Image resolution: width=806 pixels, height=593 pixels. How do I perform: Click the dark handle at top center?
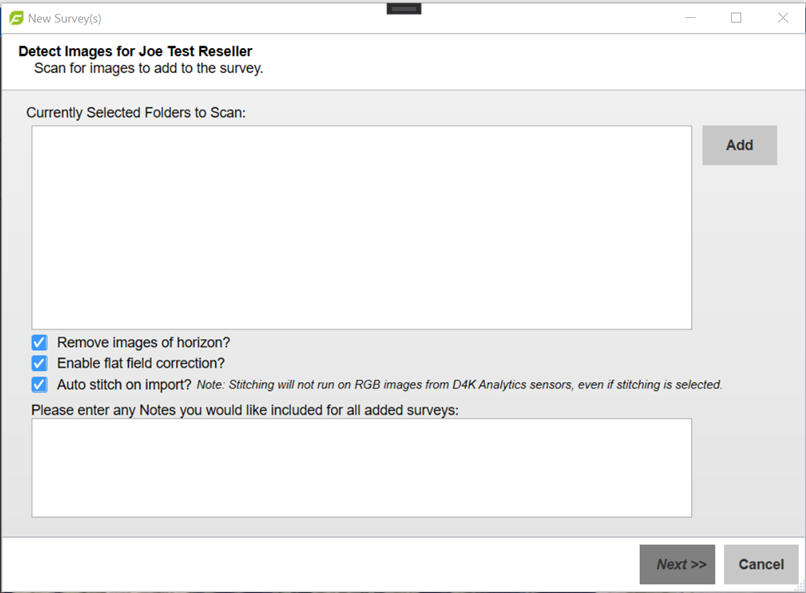(404, 9)
